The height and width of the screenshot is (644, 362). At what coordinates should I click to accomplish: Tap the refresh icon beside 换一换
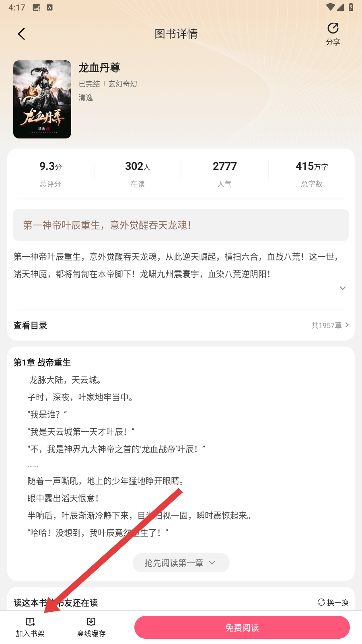click(x=321, y=602)
